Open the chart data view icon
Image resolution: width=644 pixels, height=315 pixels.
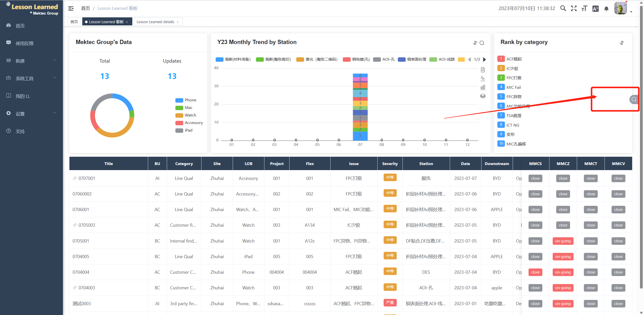(x=483, y=70)
